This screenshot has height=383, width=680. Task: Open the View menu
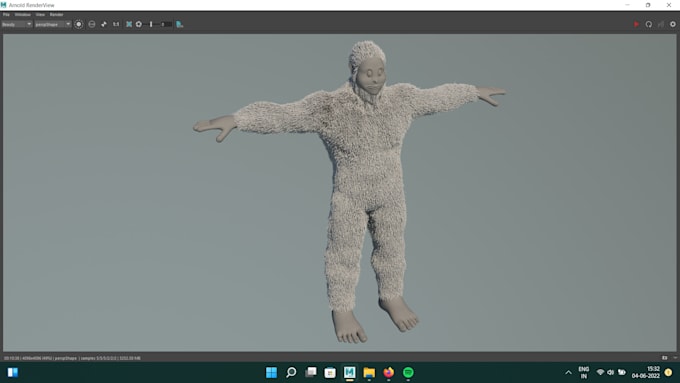coord(40,14)
